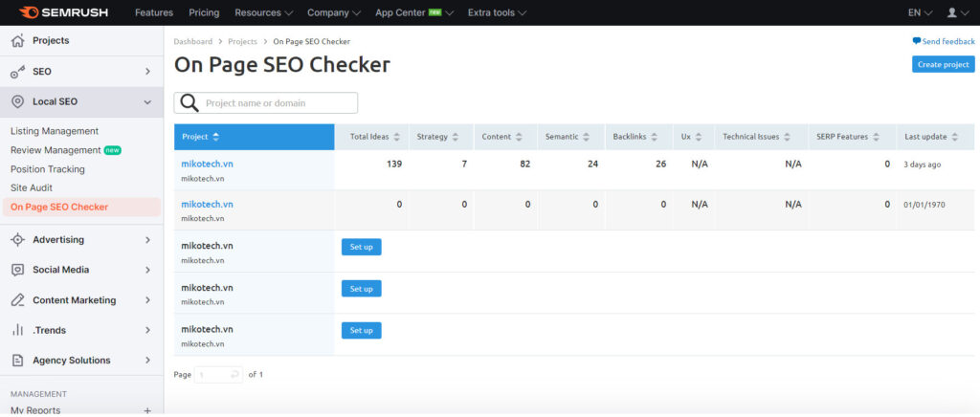Open Listing Management in sidebar
980x417 pixels.
coord(55,131)
